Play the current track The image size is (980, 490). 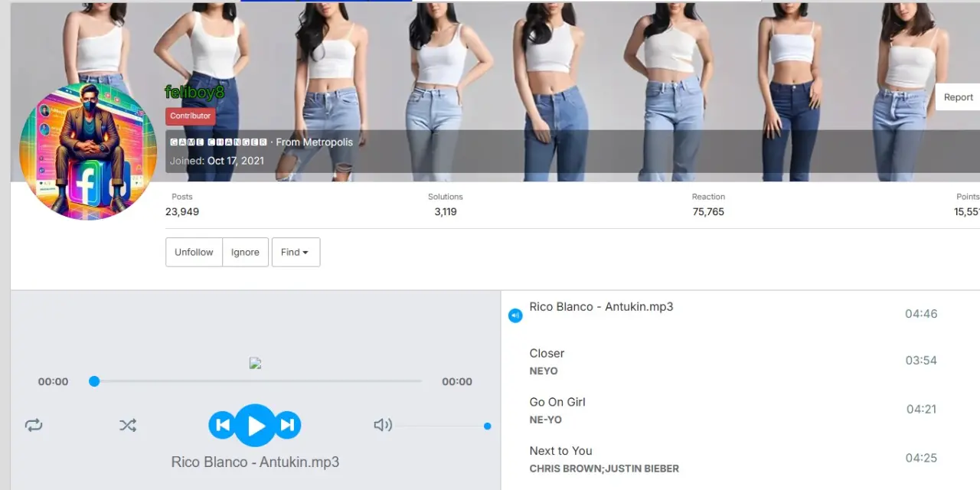pyautogui.click(x=255, y=425)
